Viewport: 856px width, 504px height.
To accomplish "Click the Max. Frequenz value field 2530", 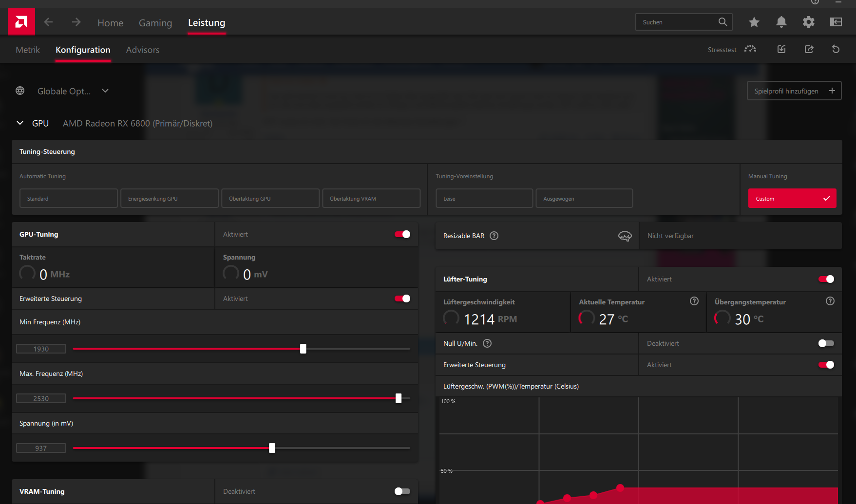I will click(41, 398).
